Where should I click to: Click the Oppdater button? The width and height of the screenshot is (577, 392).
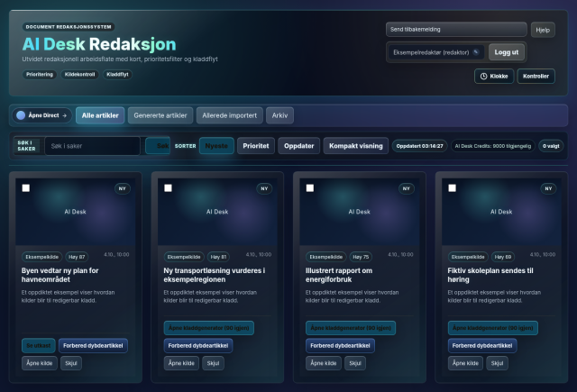[x=298, y=146]
